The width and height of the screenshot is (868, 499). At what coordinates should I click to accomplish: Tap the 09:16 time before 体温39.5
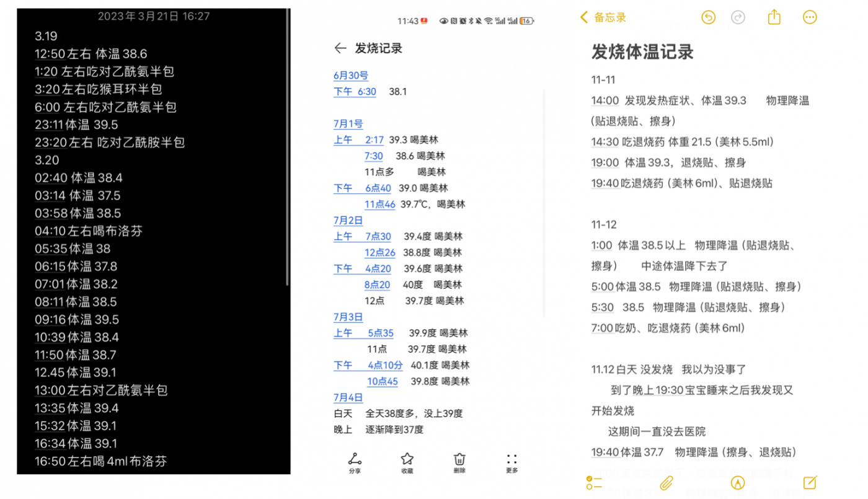51,320
